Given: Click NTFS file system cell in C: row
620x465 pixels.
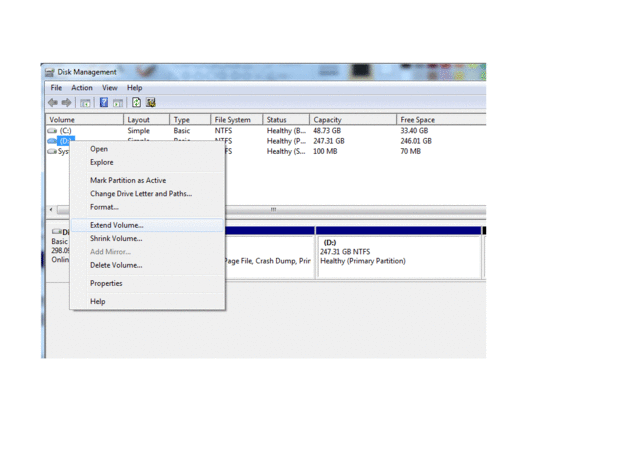Looking at the screenshot, I should tap(223, 130).
